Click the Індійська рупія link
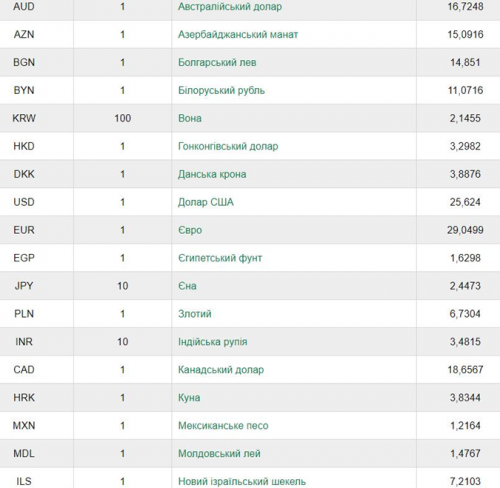This screenshot has width=500, height=488. coord(213,342)
